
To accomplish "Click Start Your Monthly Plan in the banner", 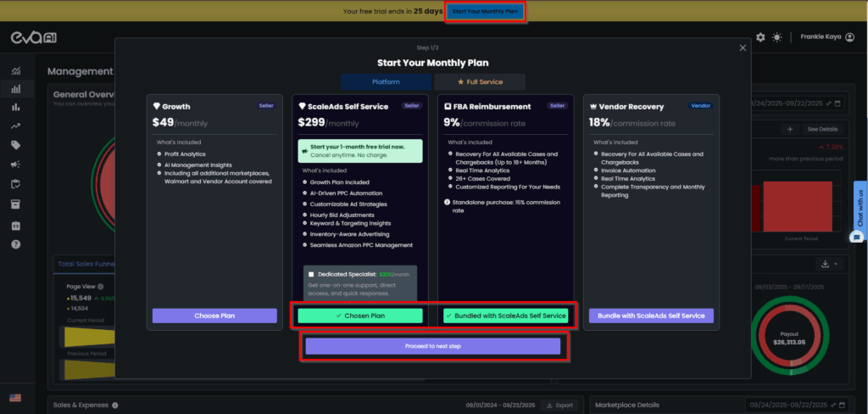I will (x=484, y=12).
